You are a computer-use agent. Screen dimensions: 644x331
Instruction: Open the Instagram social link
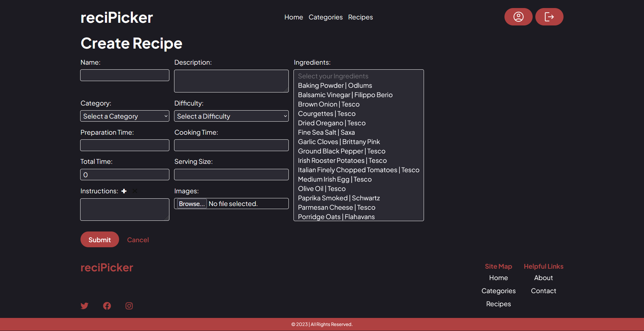tap(129, 306)
